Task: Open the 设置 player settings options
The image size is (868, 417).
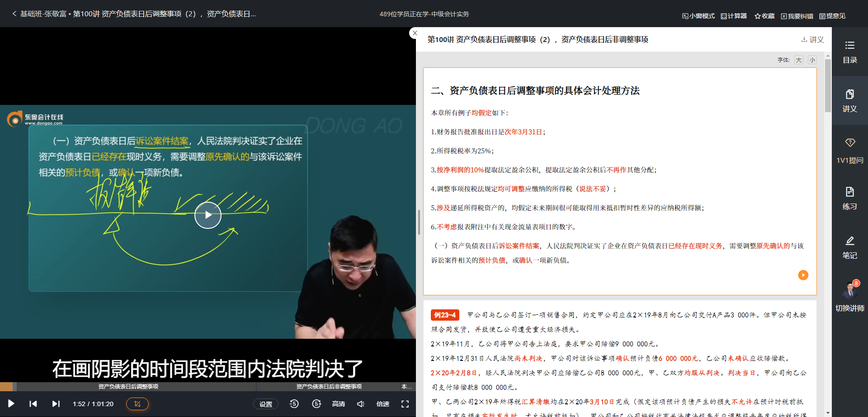Action: (266, 403)
